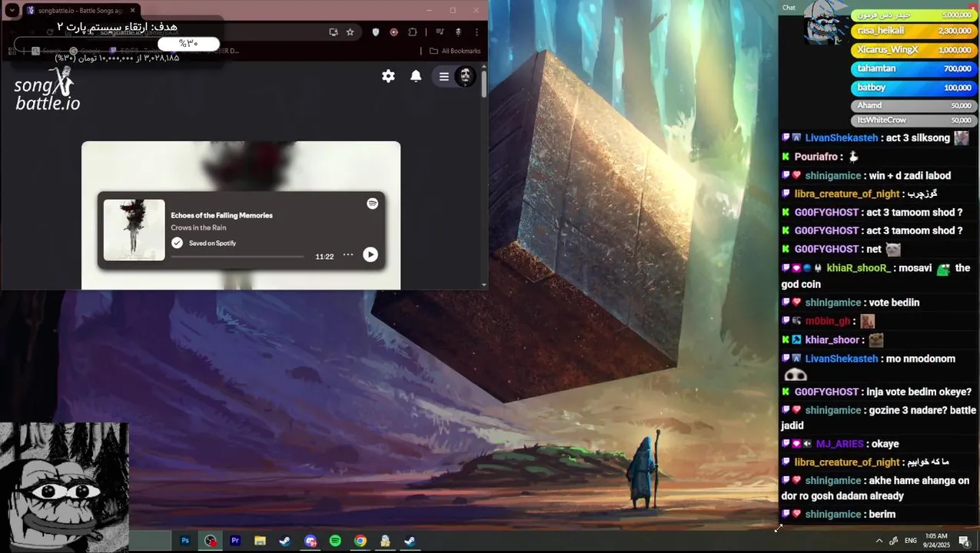Click install app icon in address bar
Image resolution: width=980 pixels, height=553 pixels.
[x=333, y=32]
